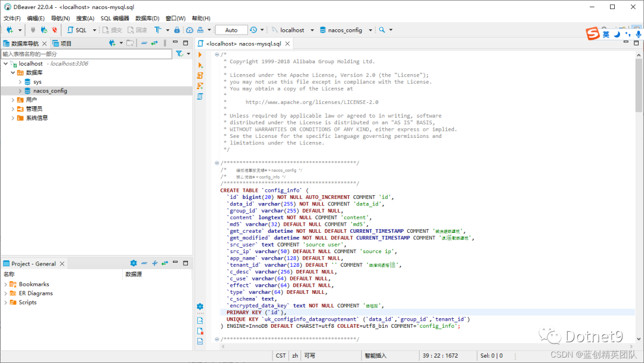Open the 帮助(H) menu

pyautogui.click(x=201, y=19)
